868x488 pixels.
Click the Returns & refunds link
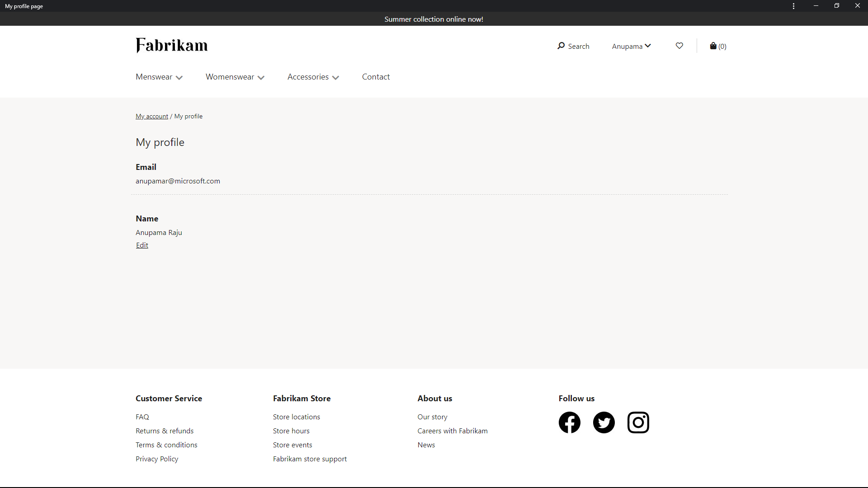(165, 430)
